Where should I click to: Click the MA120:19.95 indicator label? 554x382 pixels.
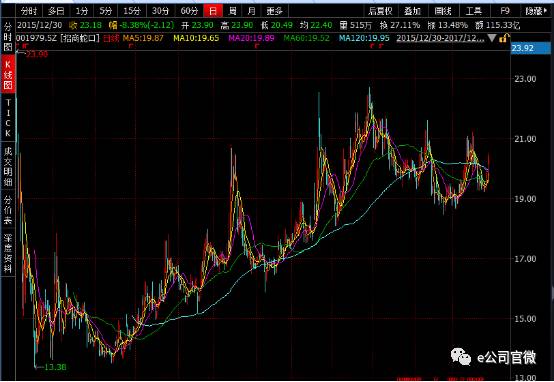[364, 38]
